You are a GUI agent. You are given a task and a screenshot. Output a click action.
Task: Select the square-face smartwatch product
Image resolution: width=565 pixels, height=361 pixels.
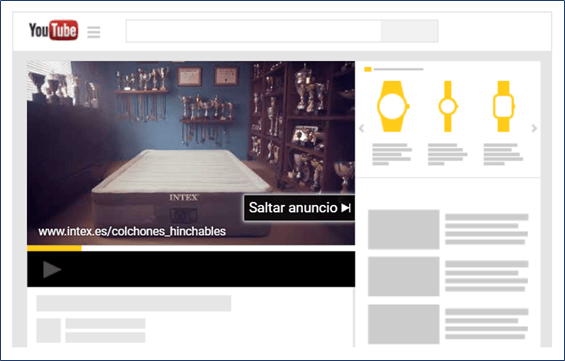click(x=503, y=106)
